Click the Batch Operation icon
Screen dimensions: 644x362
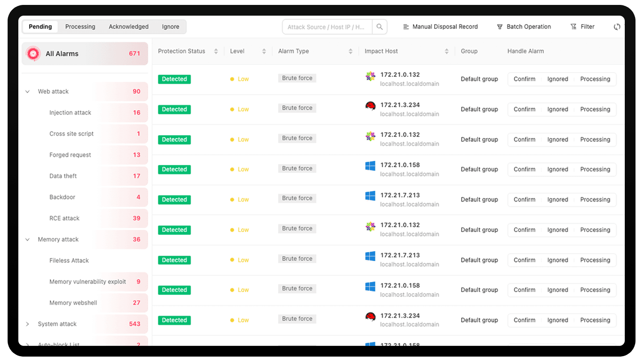click(x=500, y=27)
